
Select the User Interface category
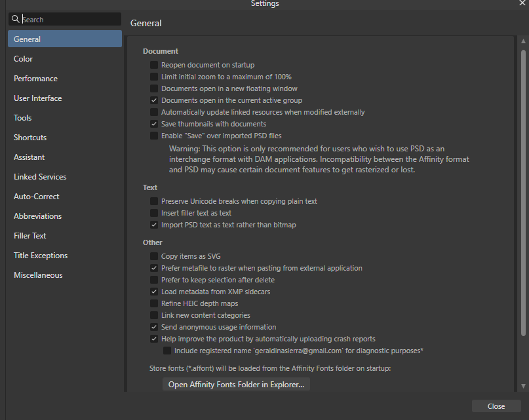click(39, 98)
